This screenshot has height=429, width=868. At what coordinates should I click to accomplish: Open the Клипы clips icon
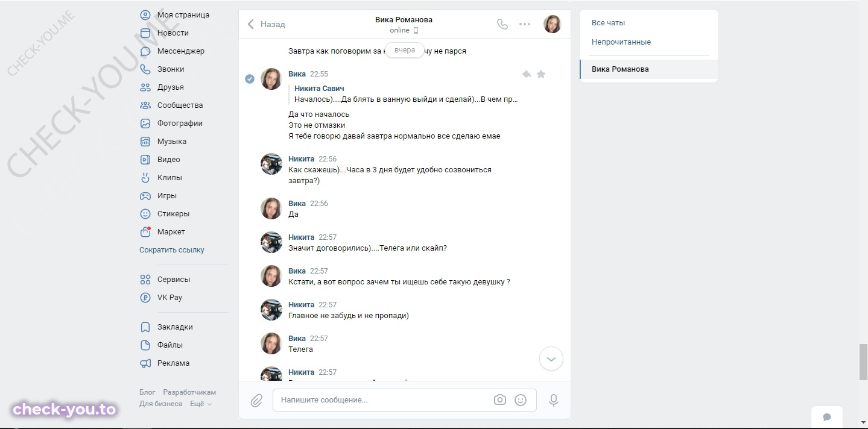(145, 178)
